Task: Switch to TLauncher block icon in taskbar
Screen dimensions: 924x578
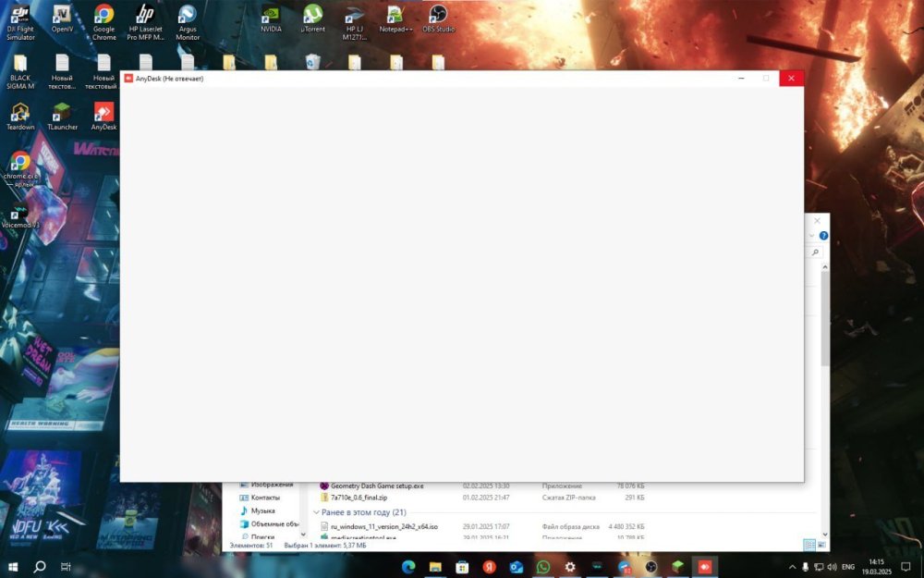Action: pyautogui.click(x=677, y=567)
